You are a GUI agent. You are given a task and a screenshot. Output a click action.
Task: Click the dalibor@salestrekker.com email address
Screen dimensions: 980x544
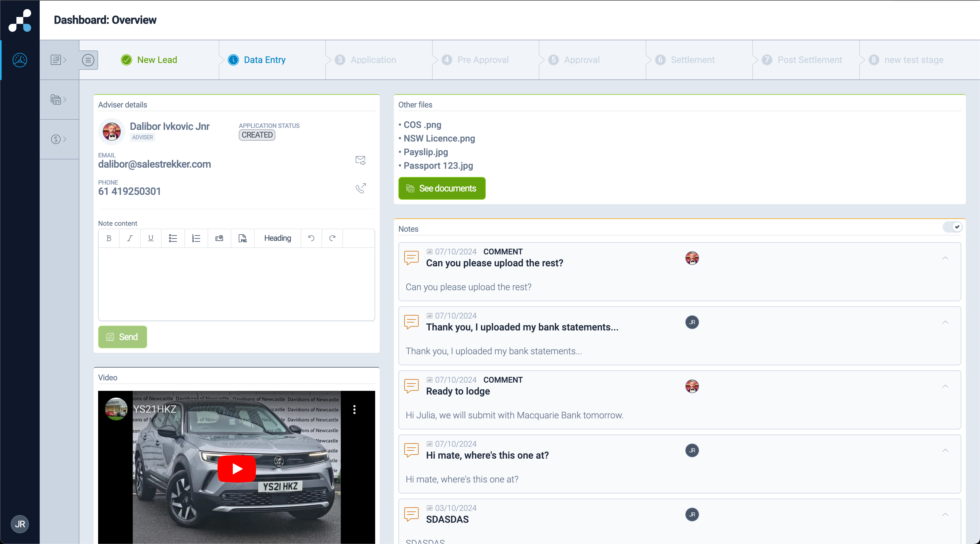pos(155,164)
